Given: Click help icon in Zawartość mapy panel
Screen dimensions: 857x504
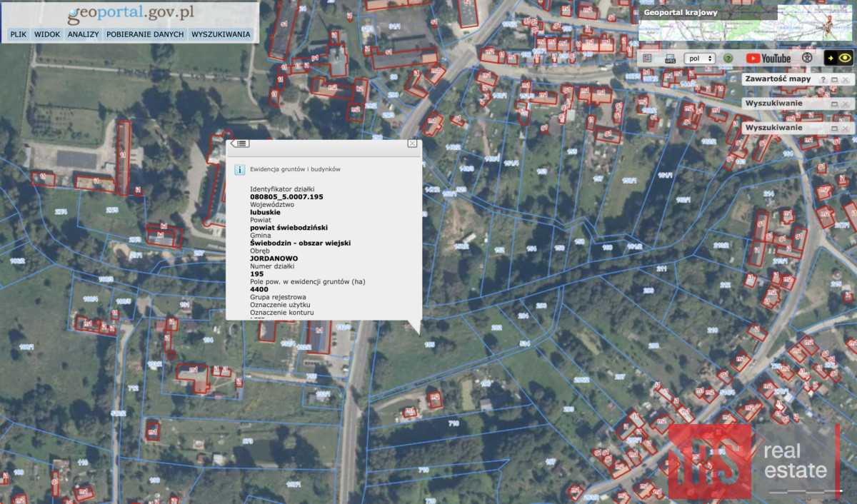Looking at the screenshot, I should tap(823, 79).
